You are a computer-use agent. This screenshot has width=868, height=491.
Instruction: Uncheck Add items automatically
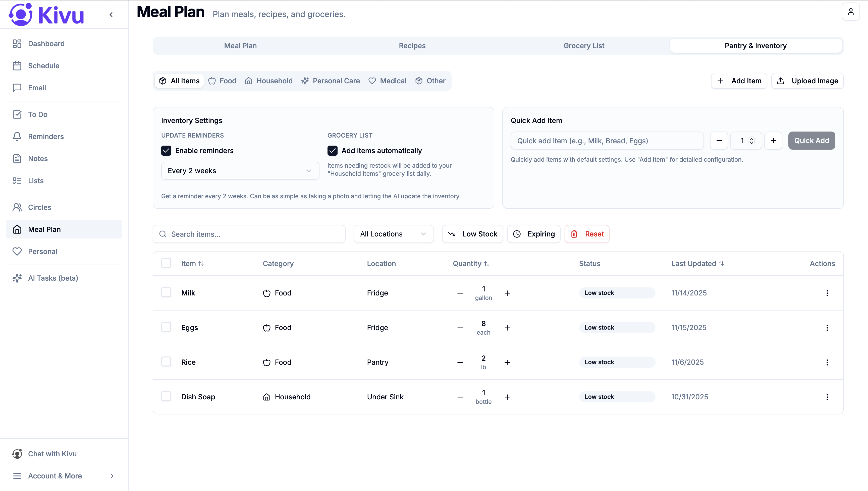click(332, 151)
